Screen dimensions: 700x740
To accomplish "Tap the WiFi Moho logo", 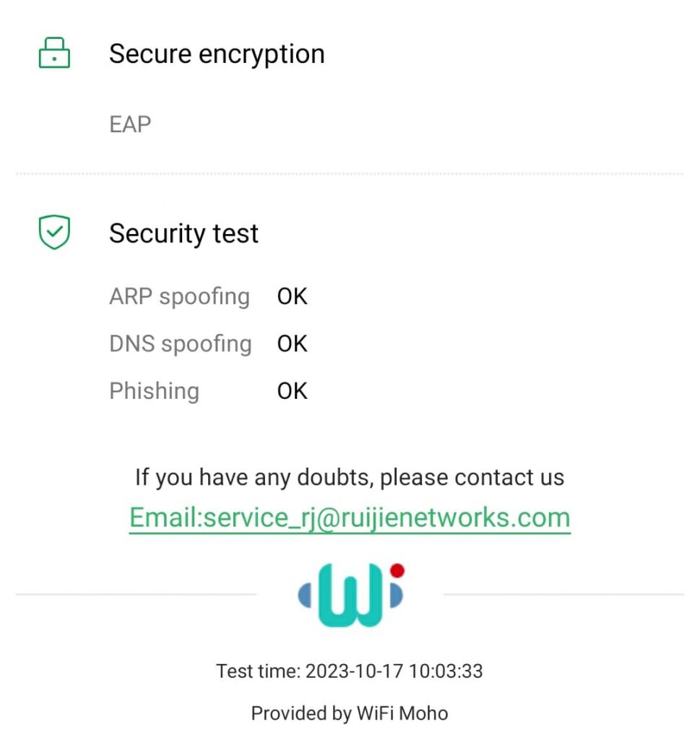I will coord(350,595).
